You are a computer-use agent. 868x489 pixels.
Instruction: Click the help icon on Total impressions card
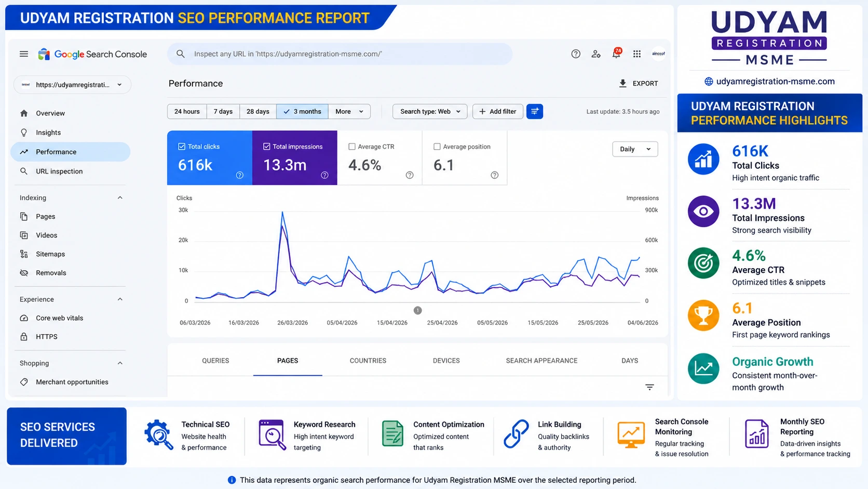pyautogui.click(x=324, y=175)
